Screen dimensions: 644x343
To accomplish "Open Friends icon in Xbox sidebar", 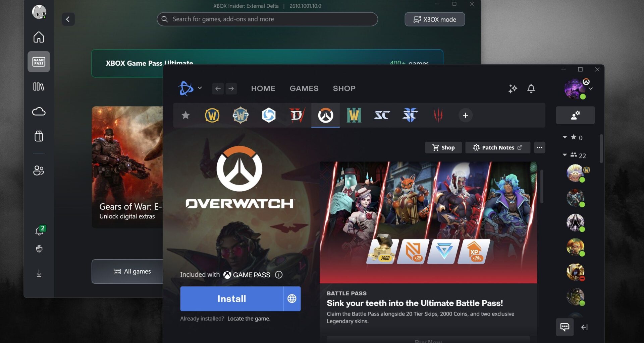I will pyautogui.click(x=39, y=170).
